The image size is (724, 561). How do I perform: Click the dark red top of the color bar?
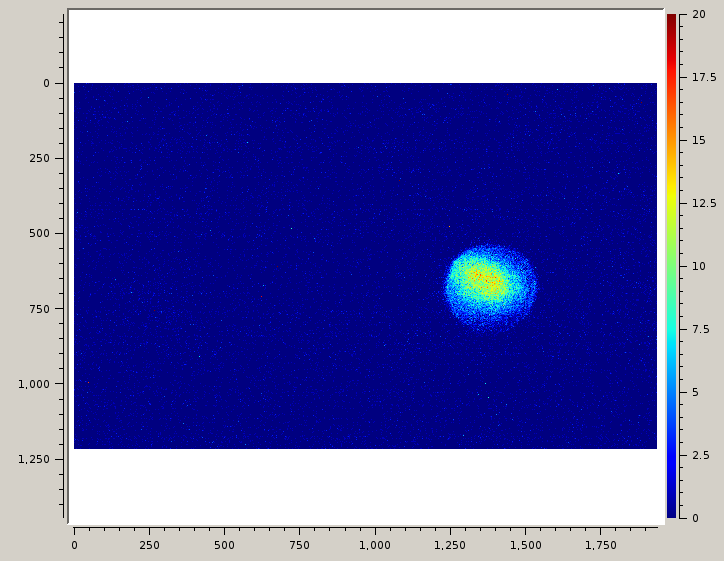(671, 20)
